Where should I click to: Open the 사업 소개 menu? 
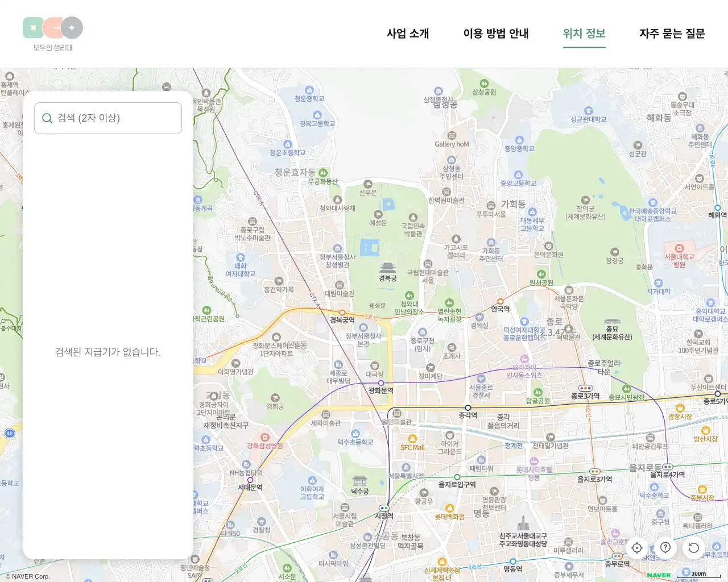tap(408, 34)
